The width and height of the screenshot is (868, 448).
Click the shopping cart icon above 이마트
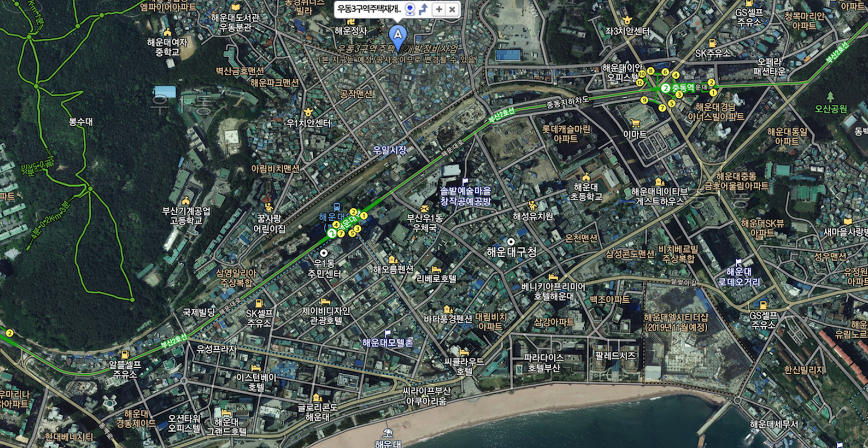coord(634,123)
